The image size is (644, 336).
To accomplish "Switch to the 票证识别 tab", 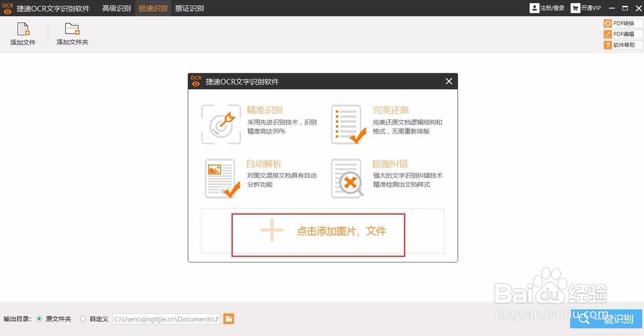I will (x=189, y=8).
